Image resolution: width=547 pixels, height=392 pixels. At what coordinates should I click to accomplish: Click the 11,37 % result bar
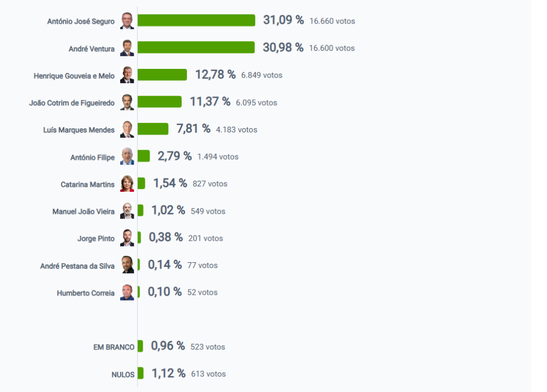tap(160, 102)
